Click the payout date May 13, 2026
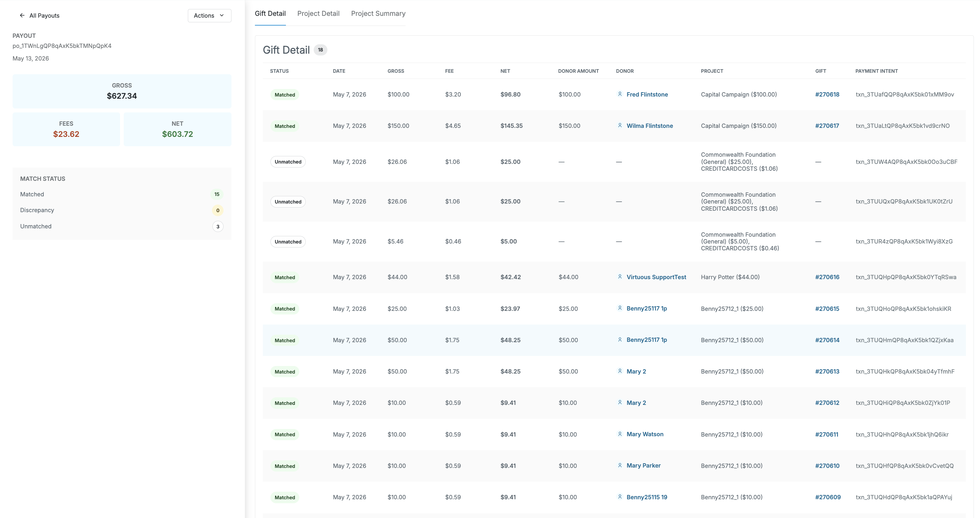This screenshot has height=518, width=980. point(30,58)
